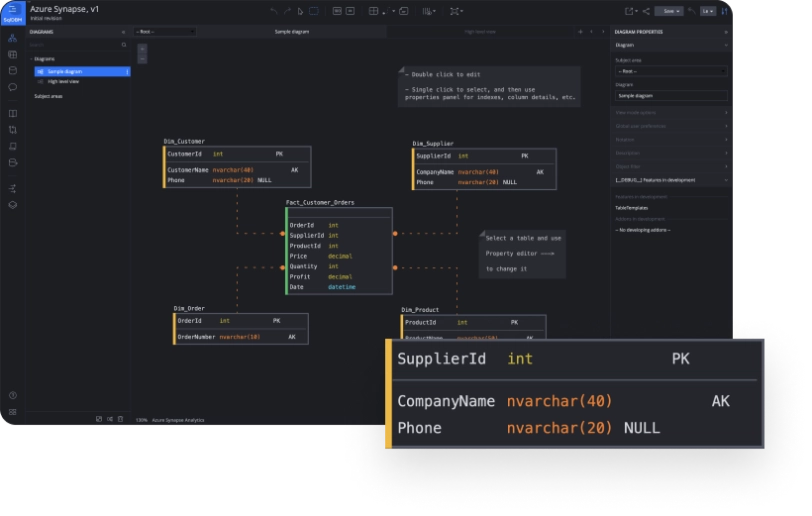The width and height of the screenshot is (812, 516).
Task: Select the pointer cursor tool
Action: pos(300,11)
